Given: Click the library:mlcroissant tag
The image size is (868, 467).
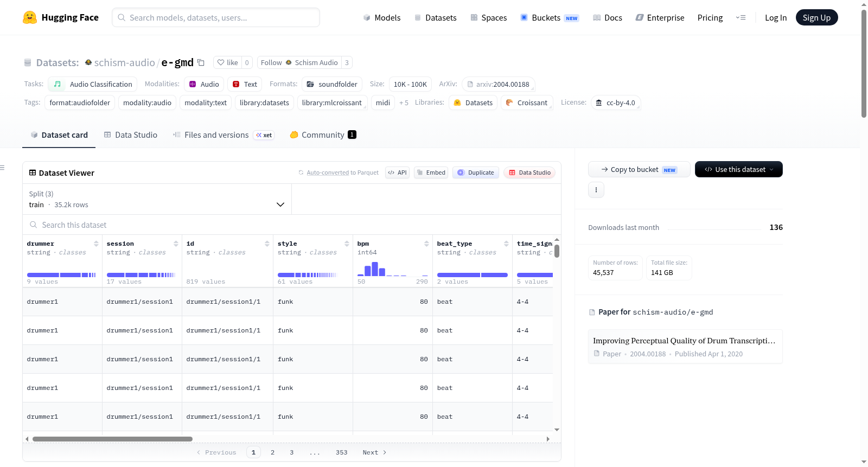Looking at the screenshot, I should point(332,103).
